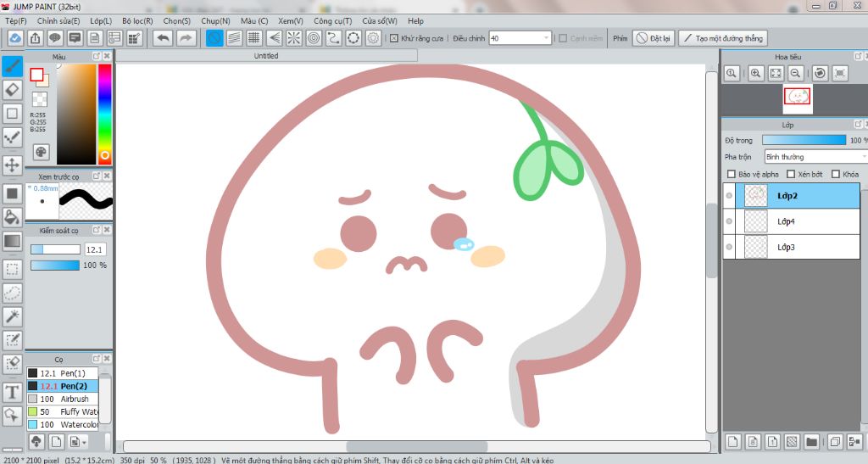Image resolution: width=868 pixels, height=464 pixels.
Task: Click the zoom in magnifier in Hoa tiêu
Action: click(x=755, y=73)
